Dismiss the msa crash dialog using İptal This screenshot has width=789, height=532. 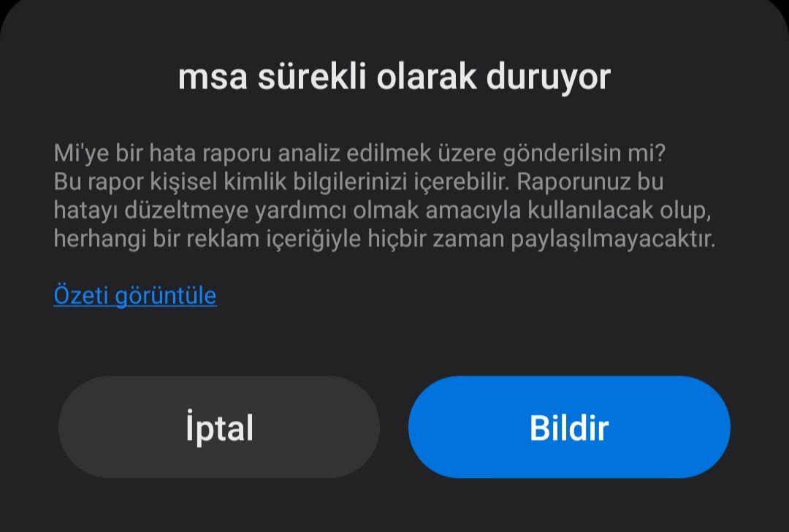[x=219, y=427]
